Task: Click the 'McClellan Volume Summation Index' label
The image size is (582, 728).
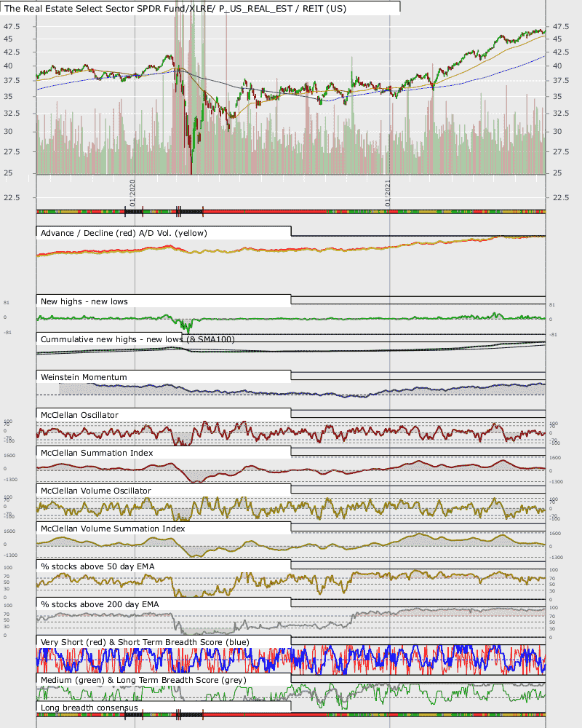Action: [x=113, y=529]
